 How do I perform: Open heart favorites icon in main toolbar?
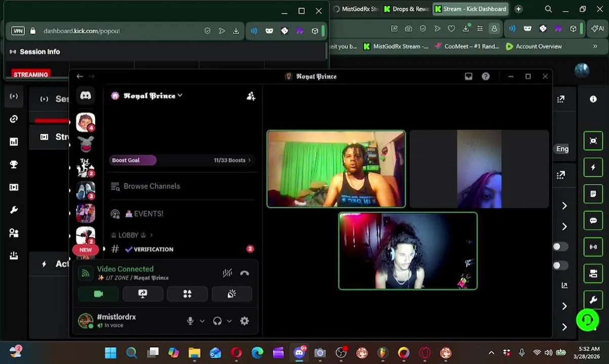click(452, 29)
